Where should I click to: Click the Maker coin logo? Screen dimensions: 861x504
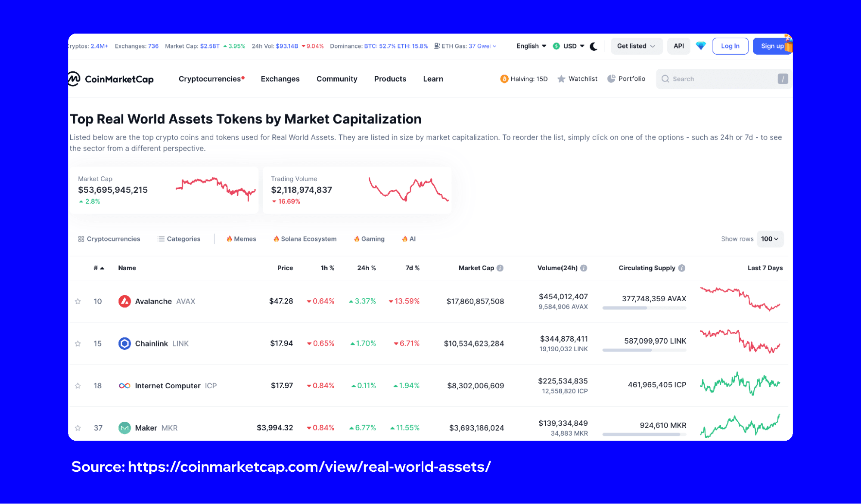click(x=124, y=428)
